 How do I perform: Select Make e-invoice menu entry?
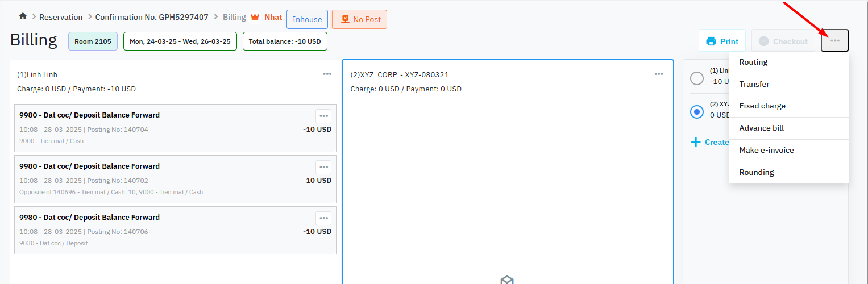789,150
